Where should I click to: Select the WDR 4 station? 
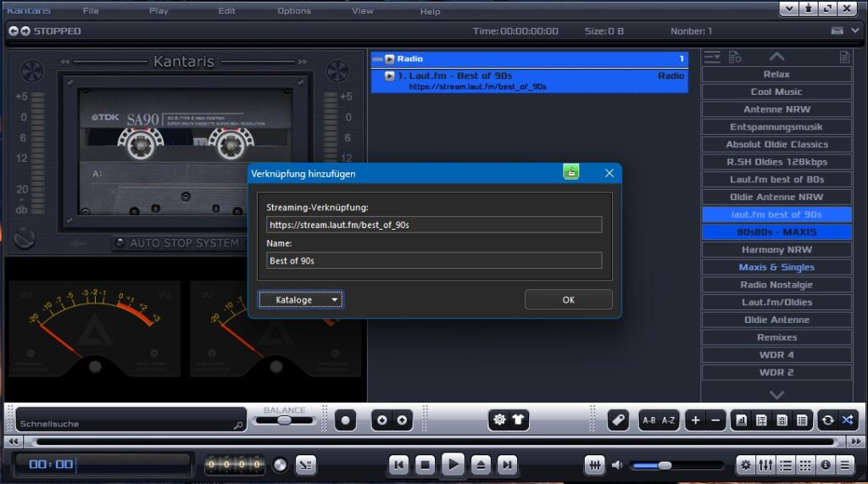pyautogui.click(x=776, y=355)
